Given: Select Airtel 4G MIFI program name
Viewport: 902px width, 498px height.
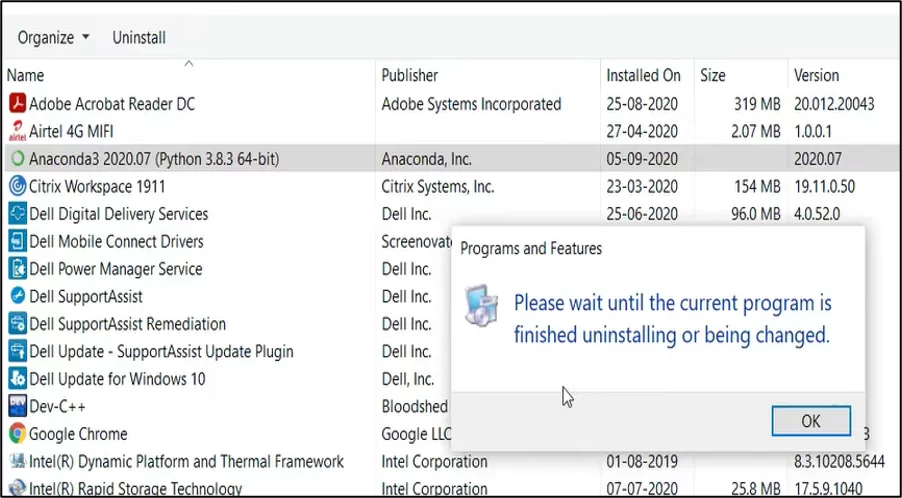Looking at the screenshot, I should [71, 132].
